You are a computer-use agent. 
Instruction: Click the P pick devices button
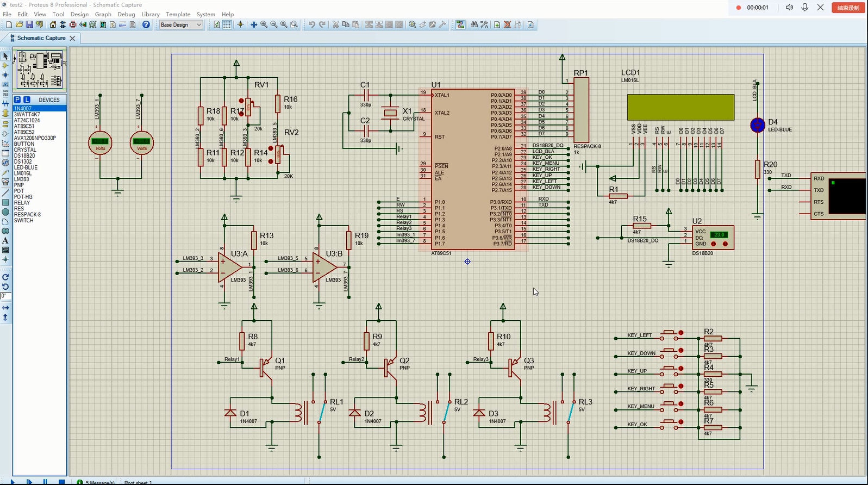[x=17, y=100]
